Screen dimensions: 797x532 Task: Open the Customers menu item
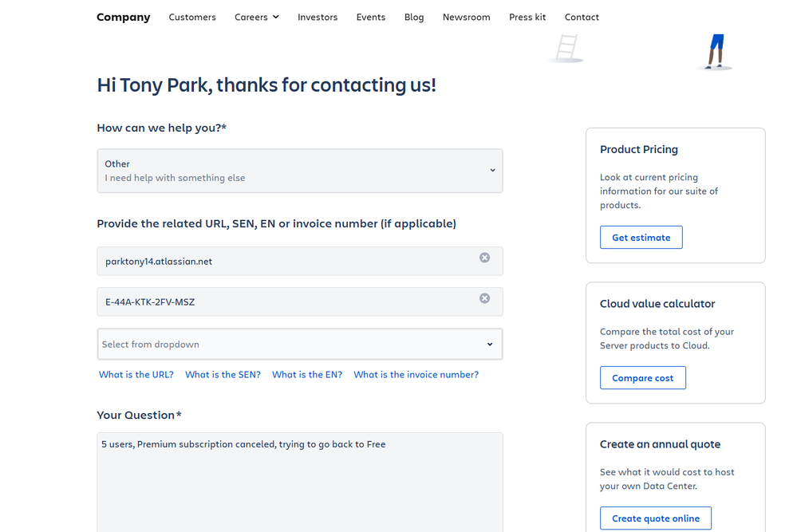pos(192,17)
